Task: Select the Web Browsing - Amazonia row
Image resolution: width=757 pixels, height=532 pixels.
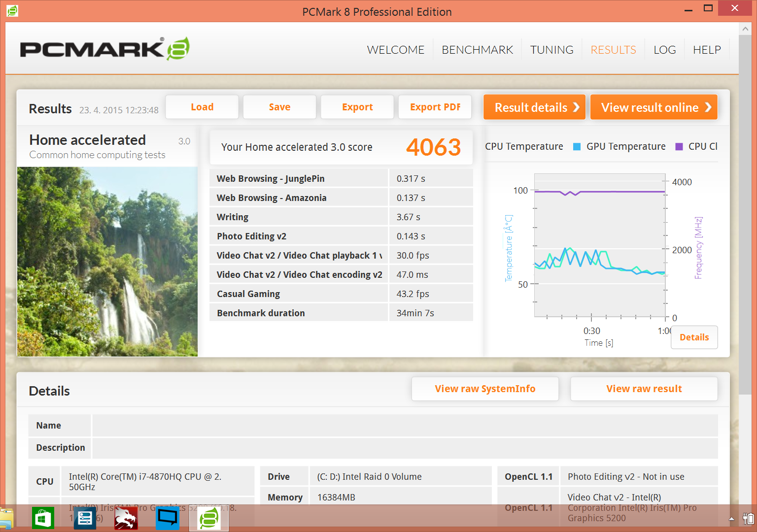Action: pos(341,198)
